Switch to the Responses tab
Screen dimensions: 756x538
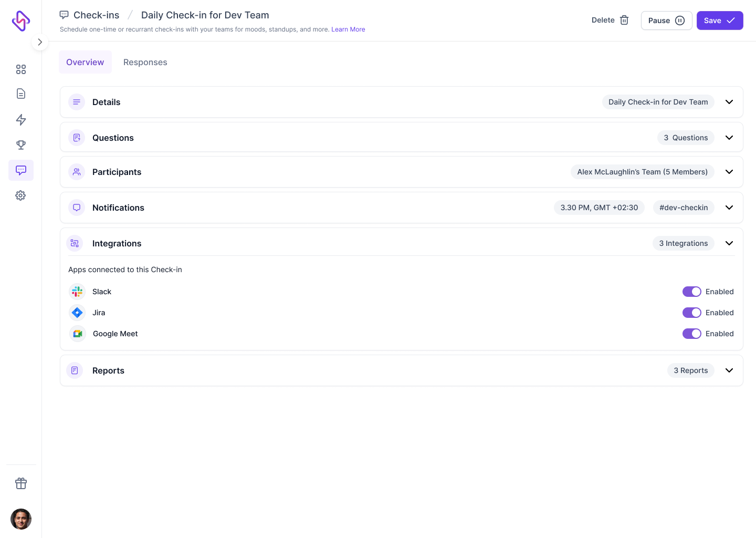point(145,62)
